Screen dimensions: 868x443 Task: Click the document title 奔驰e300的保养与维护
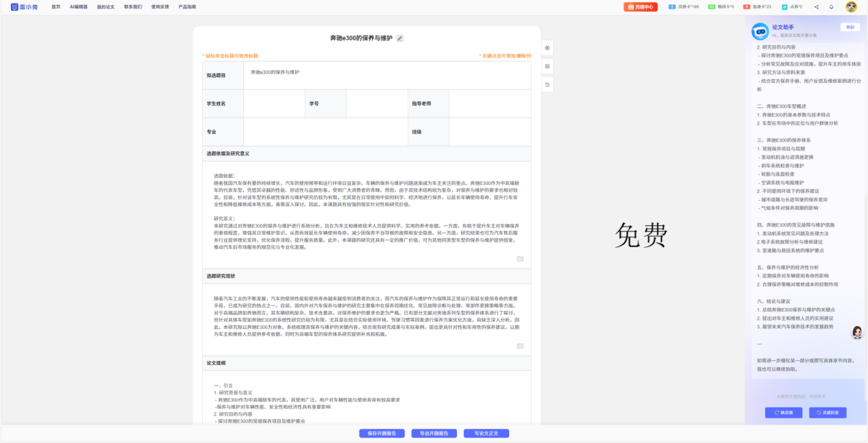(361, 38)
